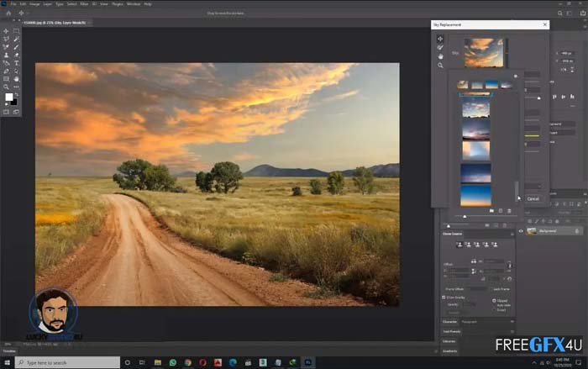Hide the Background layer eye icon

(x=521, y=231)
